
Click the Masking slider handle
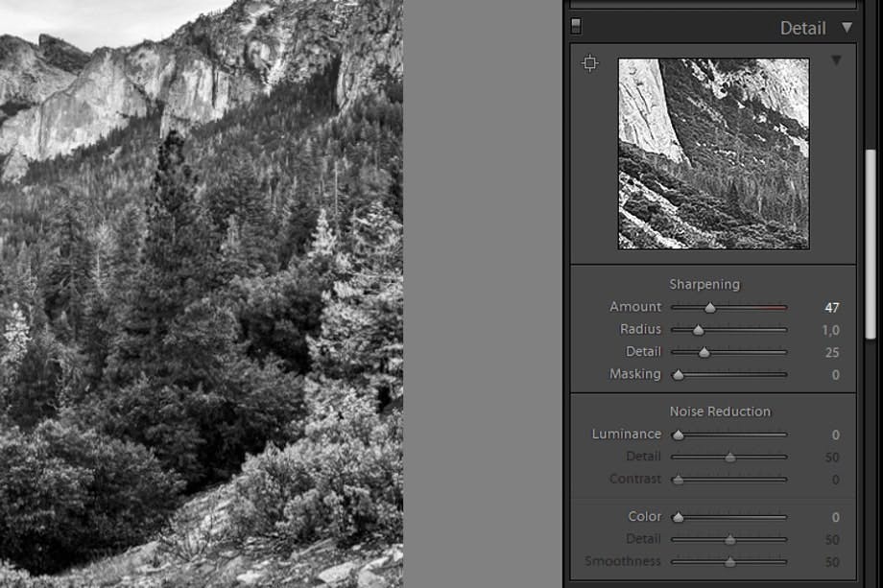pyautogui.click(x=678, y=375)
